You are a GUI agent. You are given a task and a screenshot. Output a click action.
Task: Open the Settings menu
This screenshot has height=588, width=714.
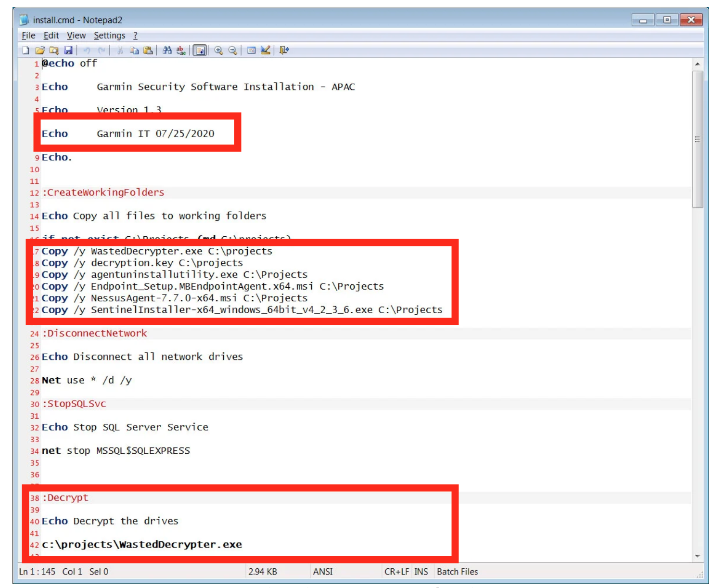[x=109, y=36]
